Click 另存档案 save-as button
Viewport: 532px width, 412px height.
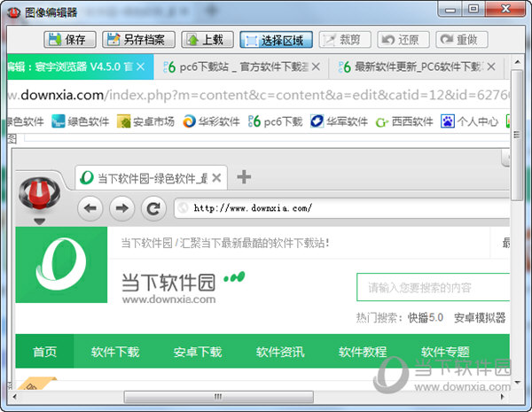click(x=138, y=40)
